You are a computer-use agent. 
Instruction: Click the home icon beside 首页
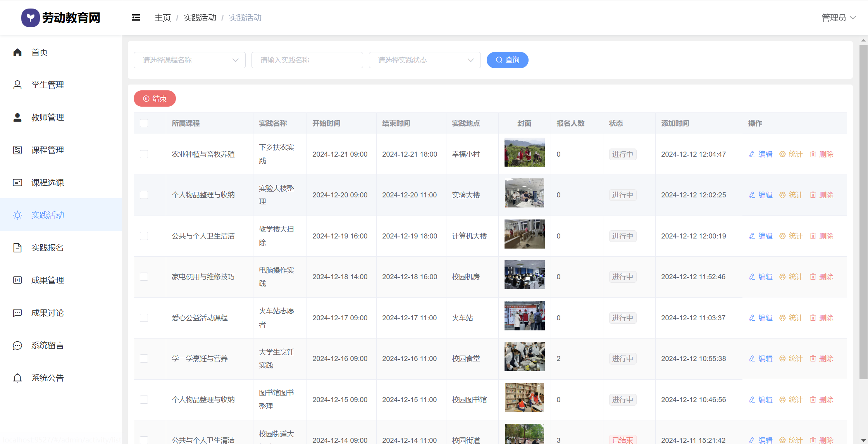click(x=17, y=52)
